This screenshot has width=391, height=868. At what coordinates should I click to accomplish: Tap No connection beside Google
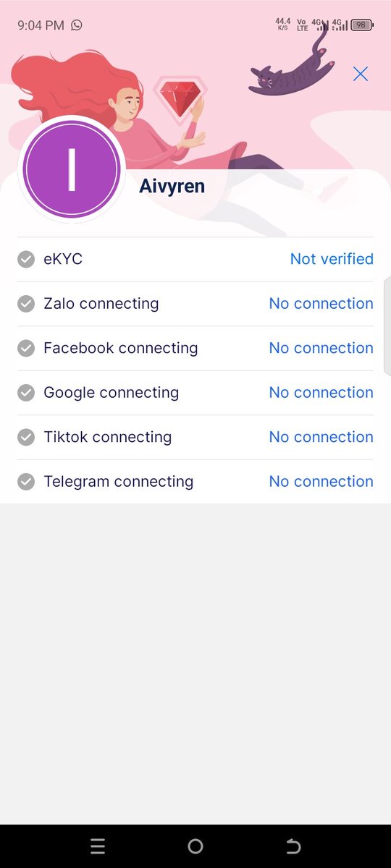[321, 393]
